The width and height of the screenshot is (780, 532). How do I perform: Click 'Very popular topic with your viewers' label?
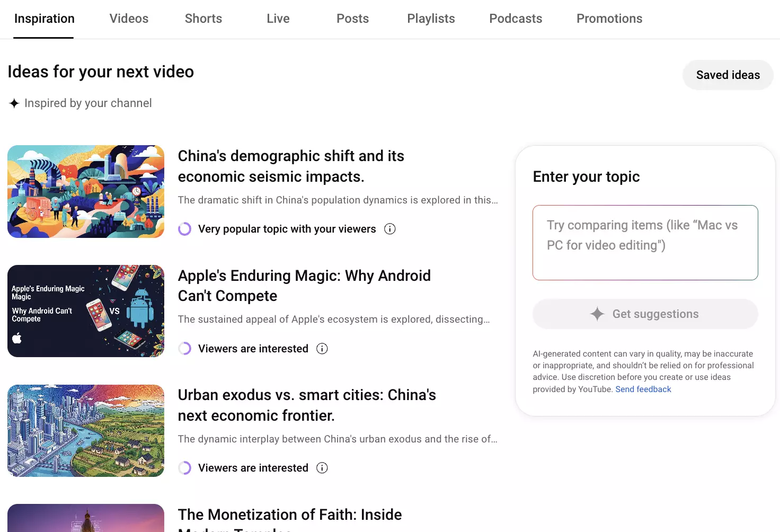pos(287,229)
